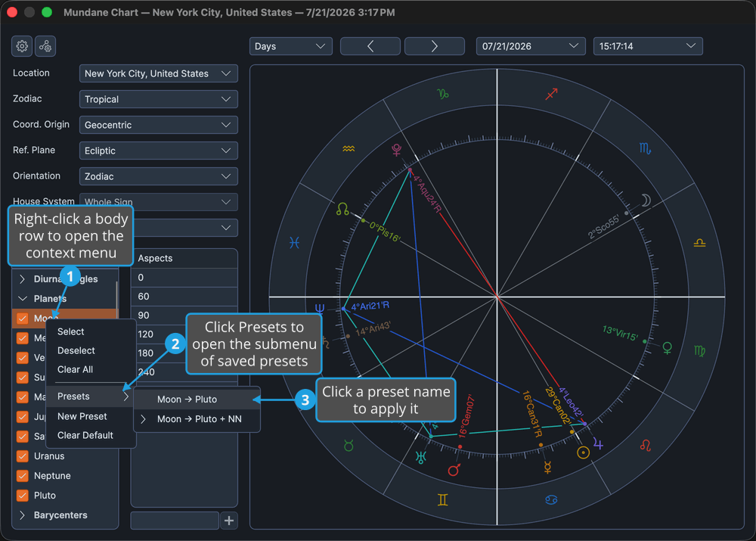Choose Deselect in the context menu
756x541 pixels.
(x=91, y=350)
